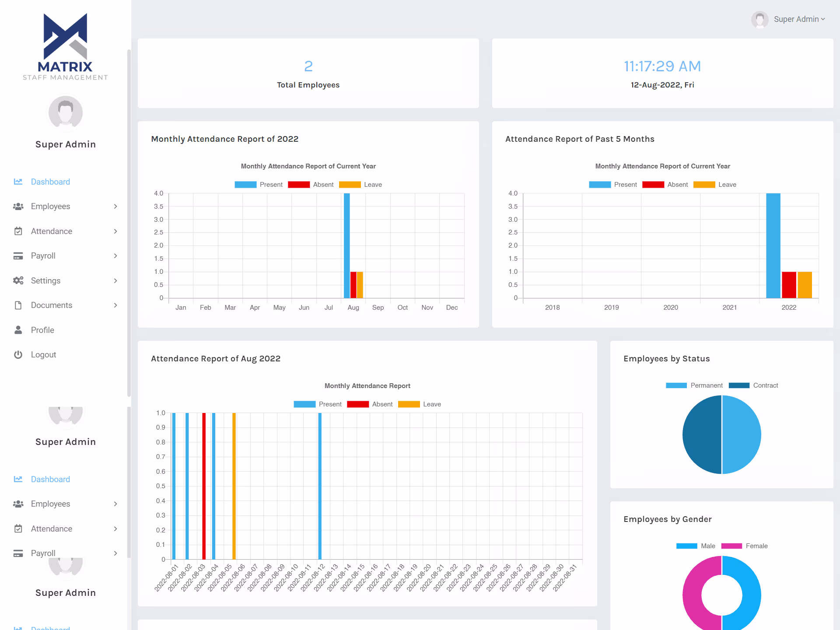
Task: Click the Settings gears icon
Action: (18, 280)
